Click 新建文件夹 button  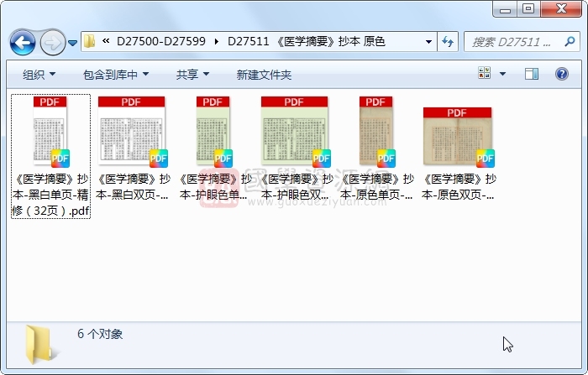coord(264,75)
